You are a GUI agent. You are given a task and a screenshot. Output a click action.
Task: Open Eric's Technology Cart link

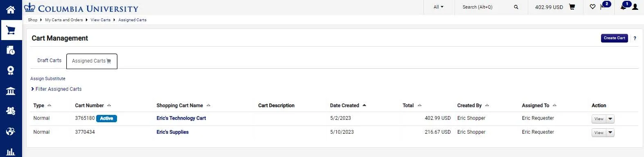pyautogui.click(x=181, y=118)
